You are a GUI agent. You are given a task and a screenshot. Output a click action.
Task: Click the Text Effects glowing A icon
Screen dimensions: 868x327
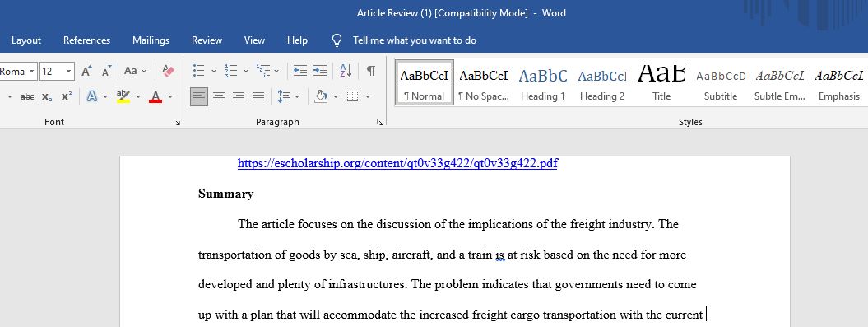tap(92, 96)
